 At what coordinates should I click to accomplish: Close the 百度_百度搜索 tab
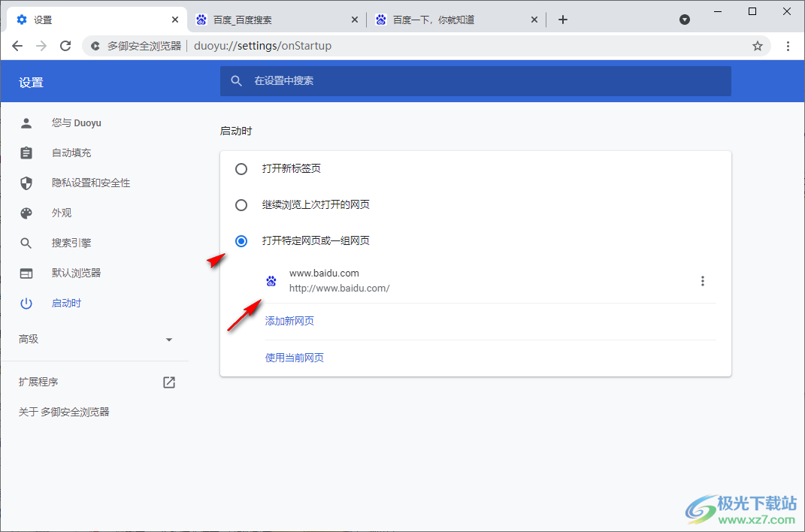(x=355, y=20)
